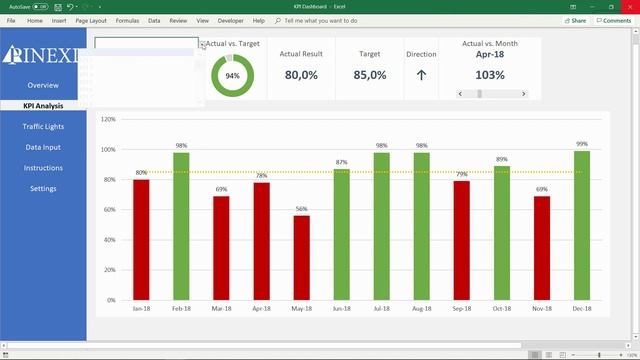Open the Help ribbon tab
The width and height of the screenshot is (640, 360).
[x=258, y=20]
